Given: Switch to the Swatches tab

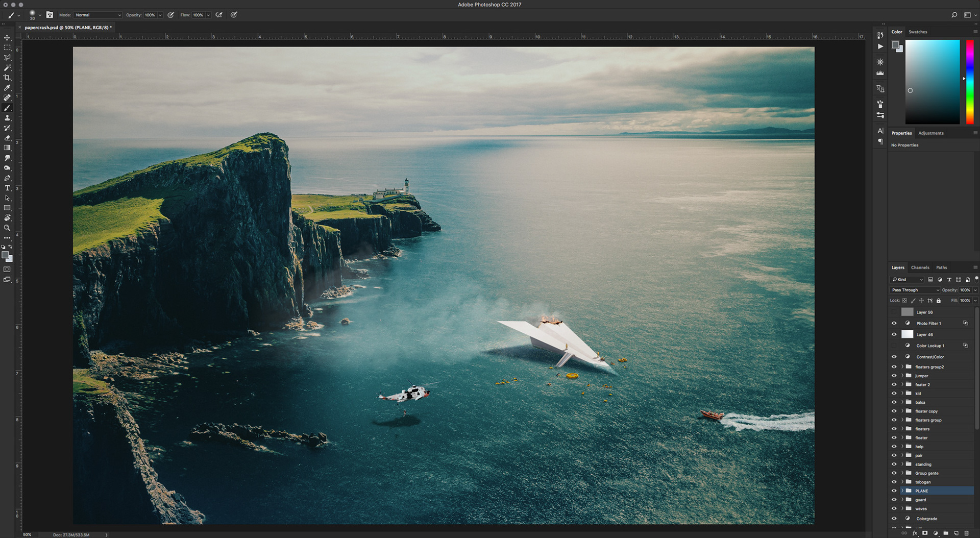Looking at the screenshot, I should tap(918, 32).
